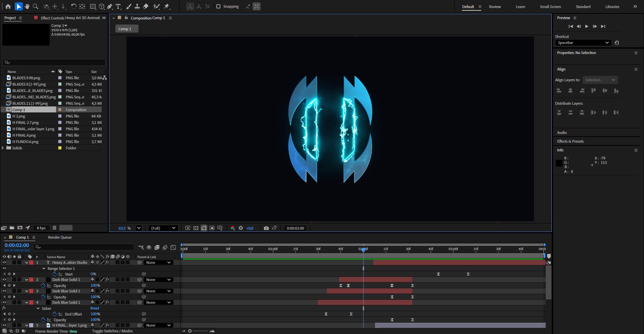Open the Spacebar shortcut dropdown
The width and height of the screenshot is (644, 334).
583,43
